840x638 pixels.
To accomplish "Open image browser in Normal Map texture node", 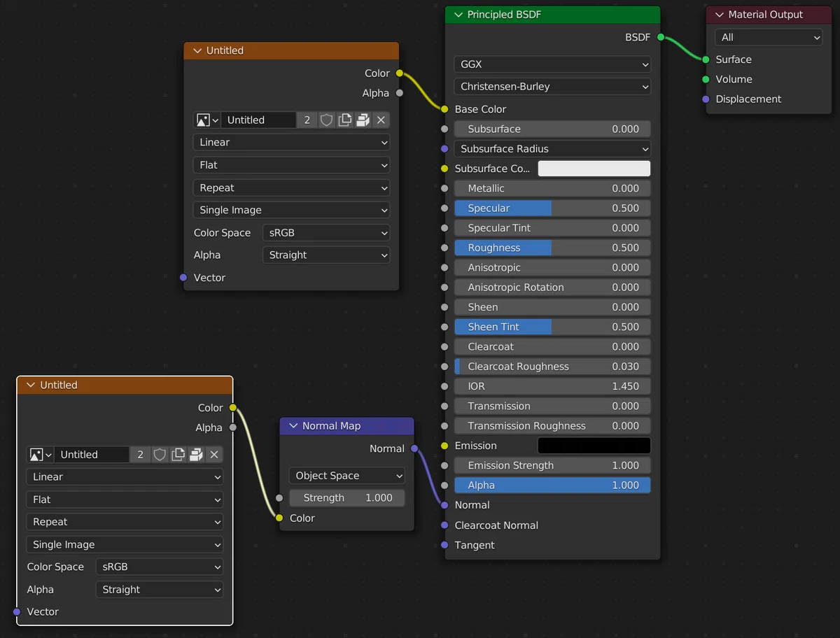I will click(x=40, y=455).
